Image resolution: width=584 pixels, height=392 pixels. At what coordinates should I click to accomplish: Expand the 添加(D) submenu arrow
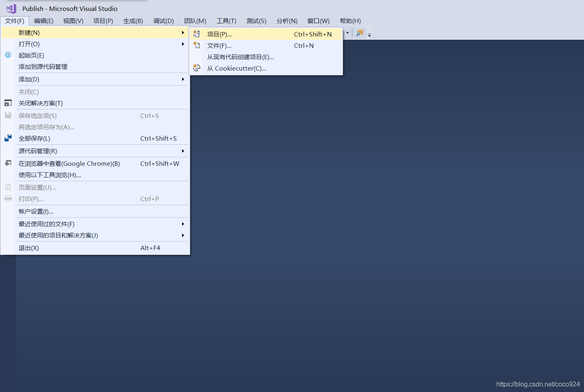pyautogui.click(x=183, y=79)
